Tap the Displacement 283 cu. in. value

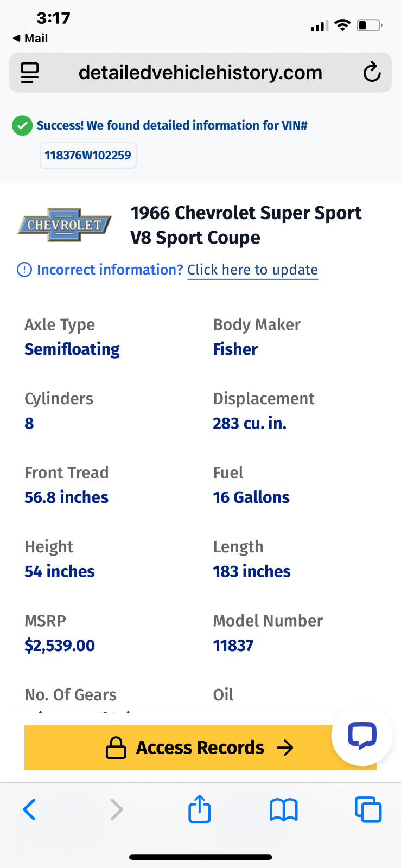(x=250, y=423)
